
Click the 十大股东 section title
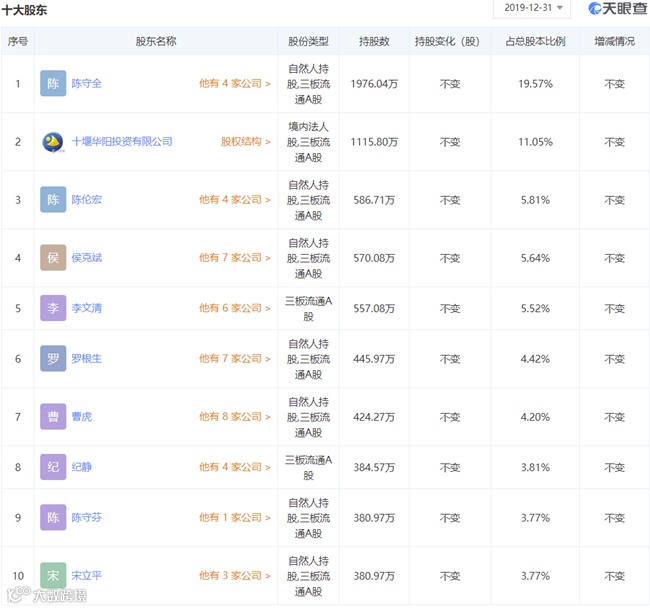tap(24, 10)
